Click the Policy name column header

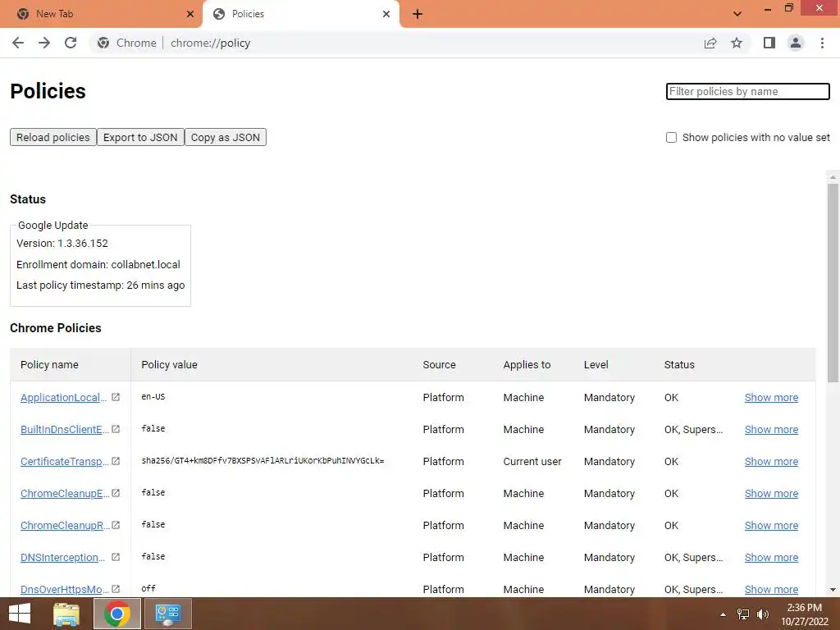tap(49, 365)
